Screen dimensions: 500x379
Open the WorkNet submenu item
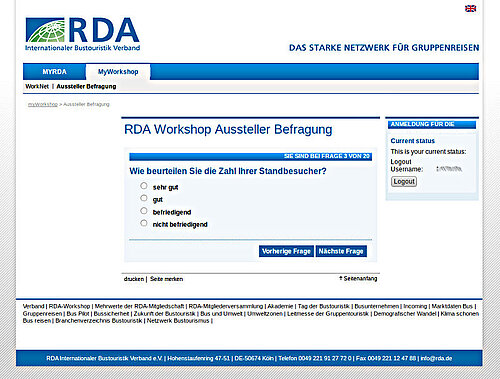point(37,86)
